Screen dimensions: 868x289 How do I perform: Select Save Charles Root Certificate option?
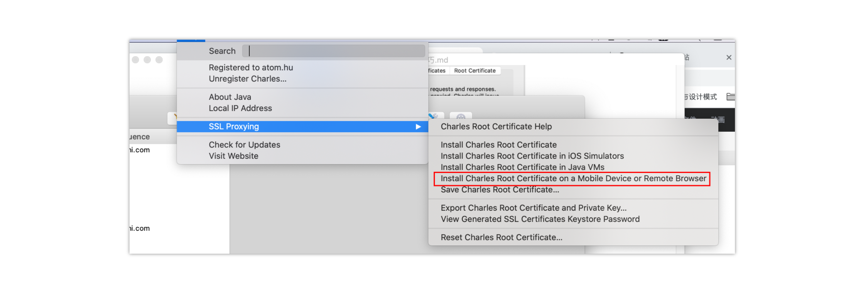500,190
